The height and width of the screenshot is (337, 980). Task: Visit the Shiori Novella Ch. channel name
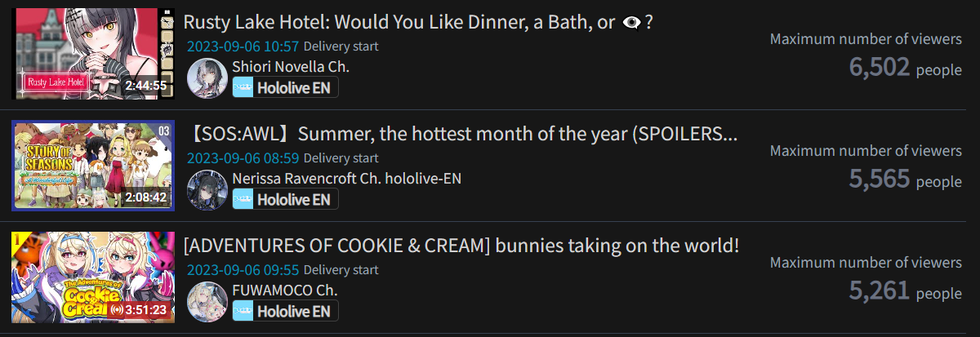coord(291,67)
